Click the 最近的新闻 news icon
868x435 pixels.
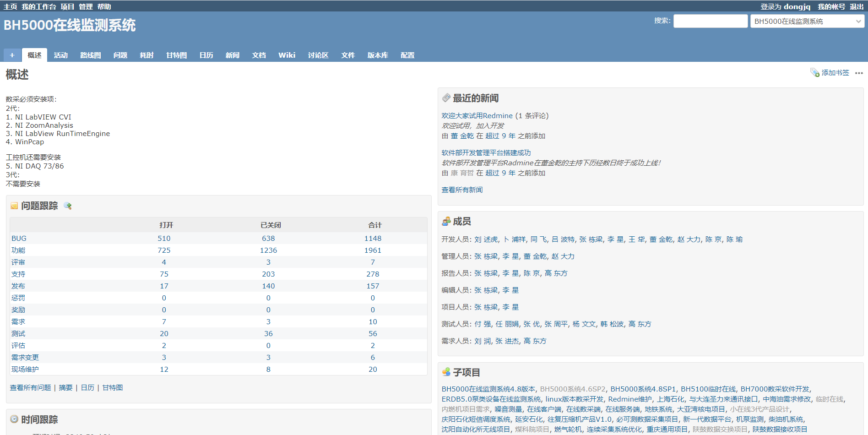pos(446,98)
